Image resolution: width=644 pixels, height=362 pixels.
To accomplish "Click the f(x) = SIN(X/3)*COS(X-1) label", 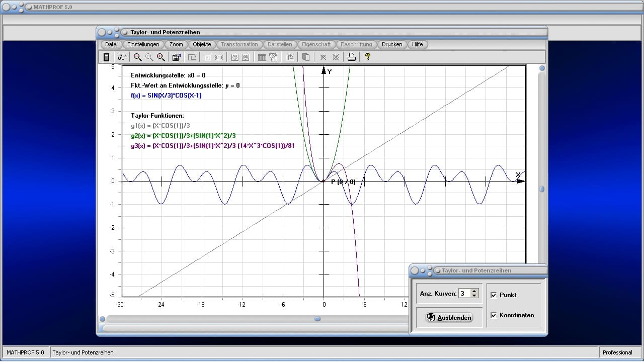I will [x=166, y=96].
